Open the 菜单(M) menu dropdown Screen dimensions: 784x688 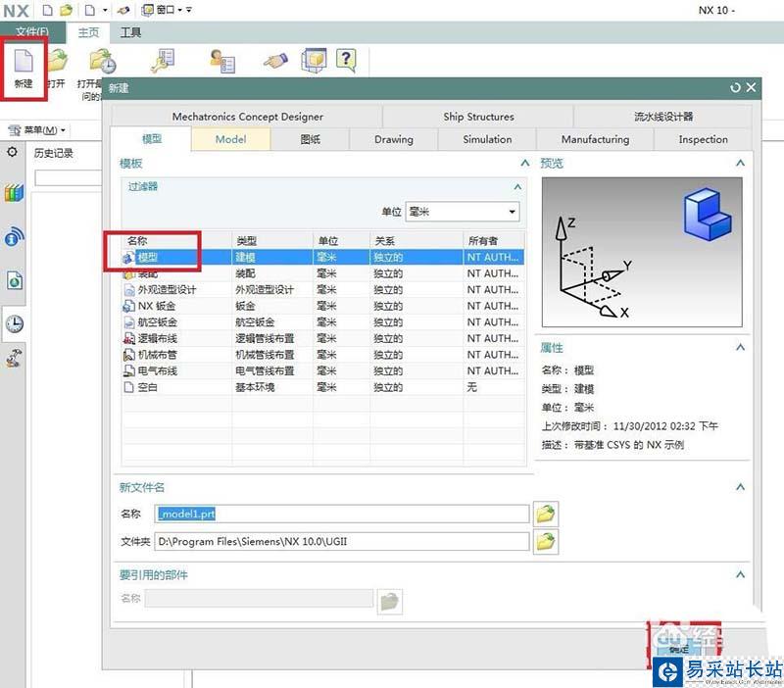coord(38,130)
